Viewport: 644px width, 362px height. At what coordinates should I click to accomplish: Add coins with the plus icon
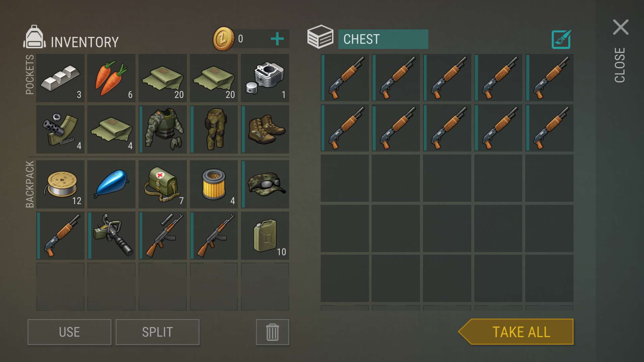(x=277, y=39)
